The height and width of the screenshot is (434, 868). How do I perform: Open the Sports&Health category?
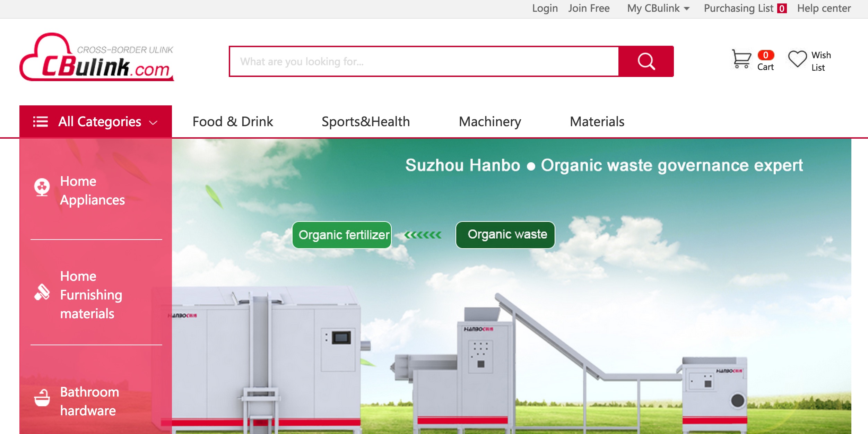(x=366, y=122)
